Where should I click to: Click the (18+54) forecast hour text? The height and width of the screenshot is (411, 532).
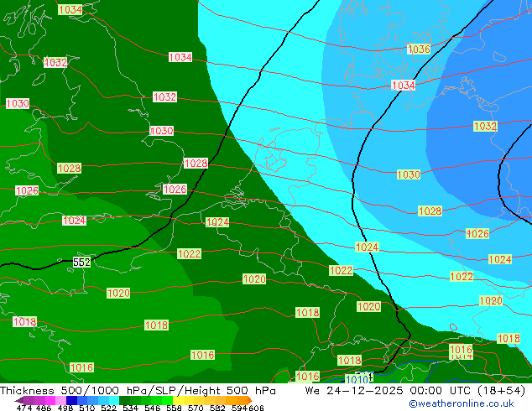pyautogui.click(x=502, y=391)
